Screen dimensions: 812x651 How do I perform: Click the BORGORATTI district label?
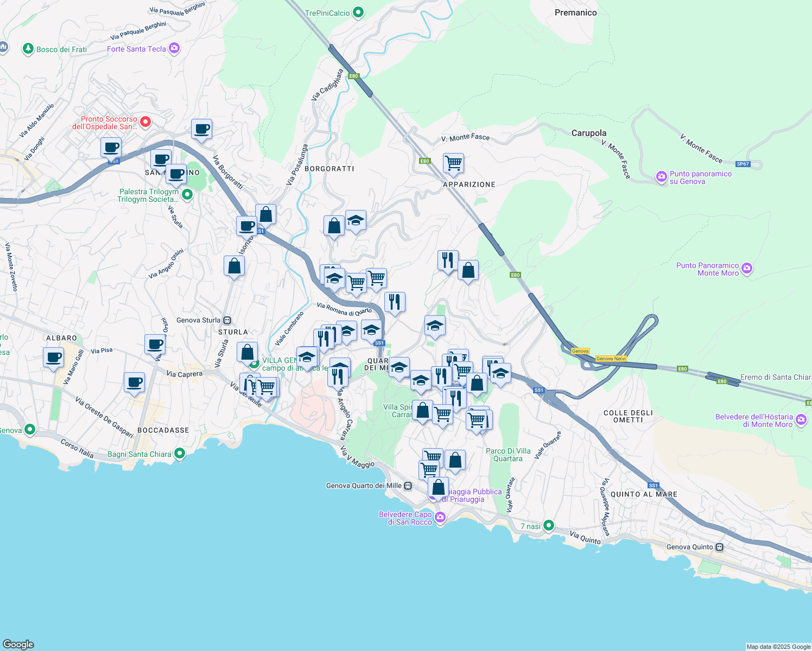[x=329, y=169]
